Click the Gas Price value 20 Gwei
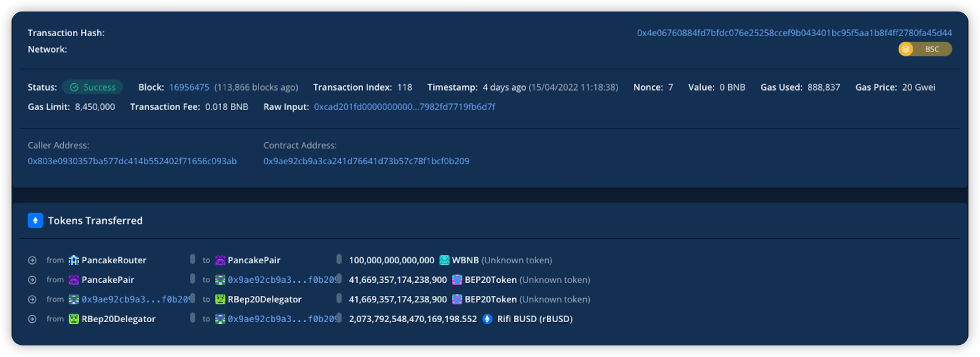The image size is (980, 357). pyautogui.click(x=918, y=87)
